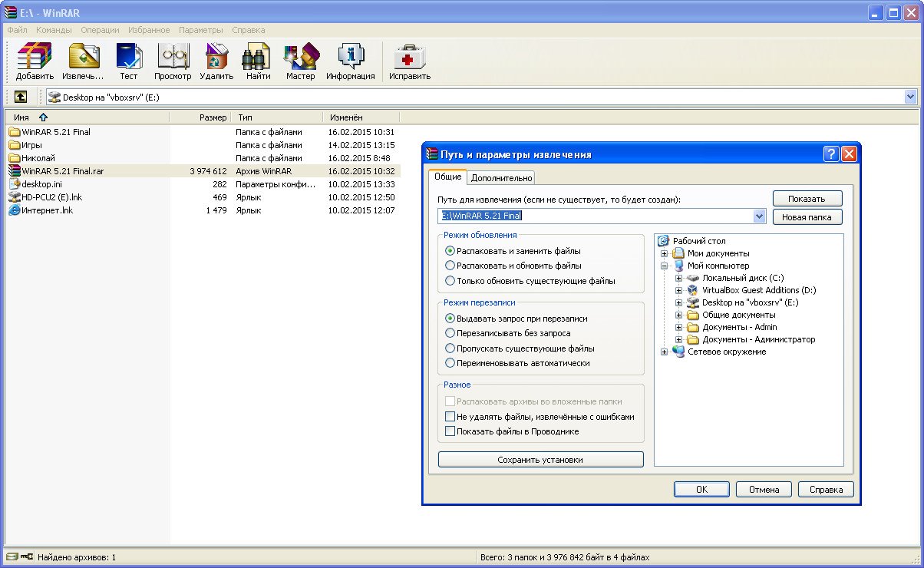Enable Показать файлы в Проводнике checkbox
Viewport: 924px width, 568px height.
click(x=450, y=431)
